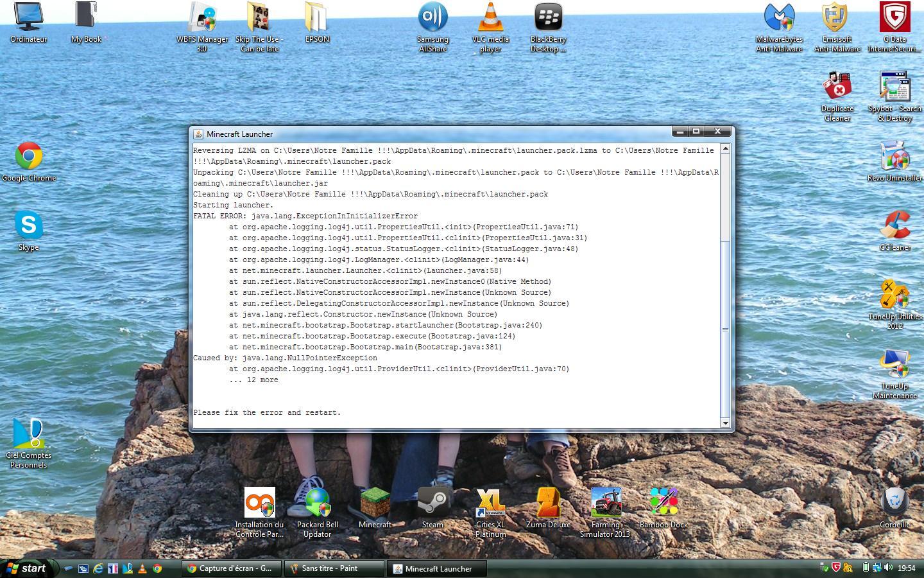Image resolution: width=924 pixels, height=578 pixels.
Task: Open G Data InternetSecurity shortcut
Action: (894, 27)
